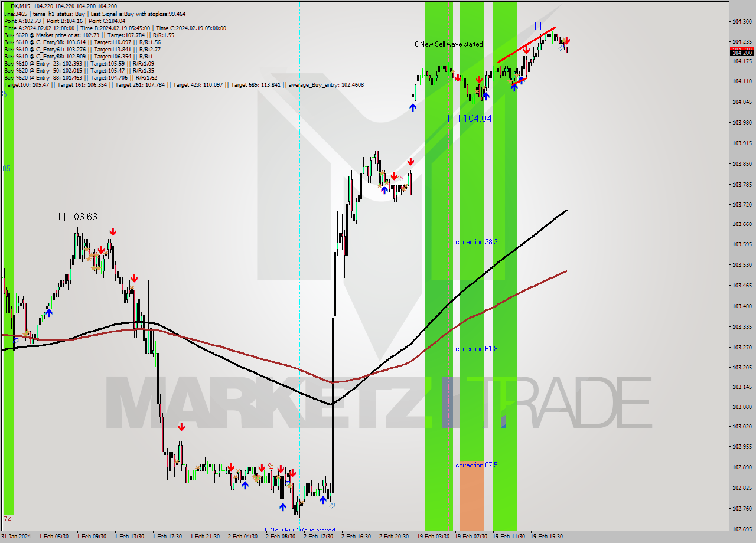The image size is (756, 543).
Task: Select the '| | | 103.63' peak label
Action: point(75,217)
